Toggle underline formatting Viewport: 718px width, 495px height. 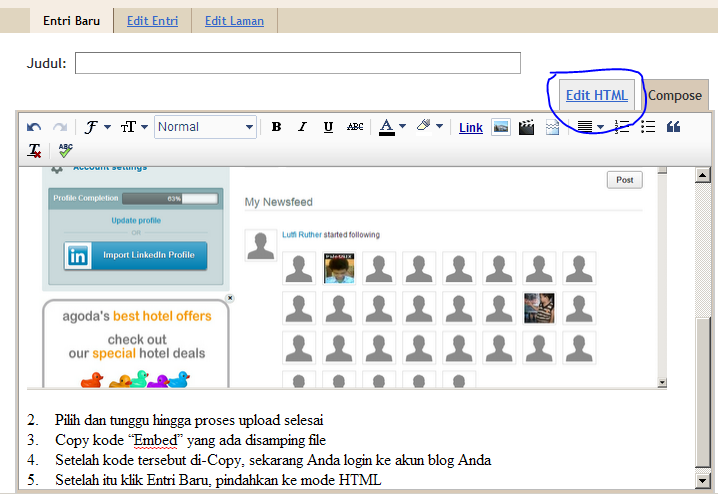coord(328,127)
